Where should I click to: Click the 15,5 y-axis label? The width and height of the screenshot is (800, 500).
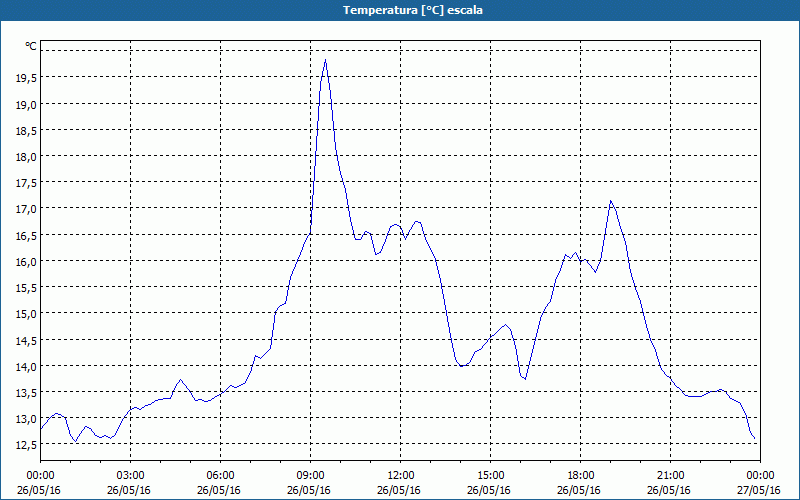tap(26, 288)
